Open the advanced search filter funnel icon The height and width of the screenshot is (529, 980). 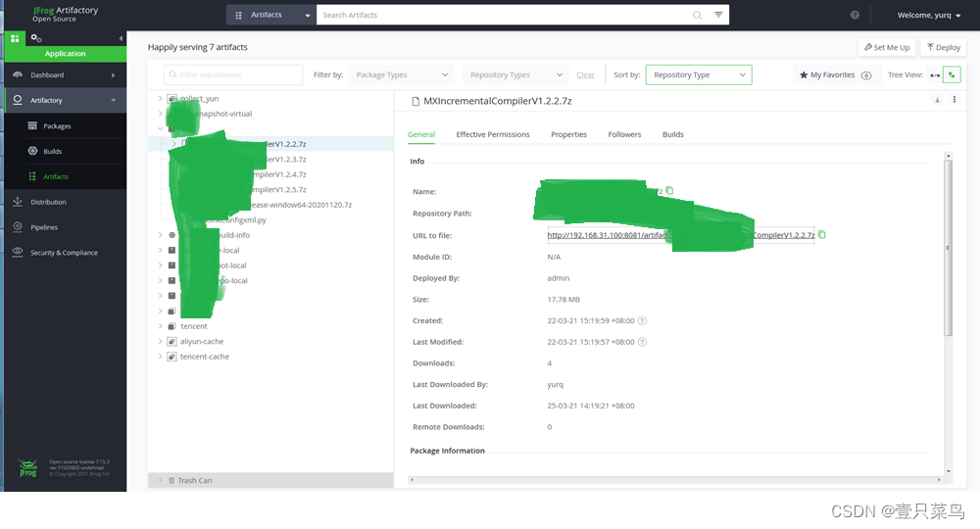tap(718, 15)
